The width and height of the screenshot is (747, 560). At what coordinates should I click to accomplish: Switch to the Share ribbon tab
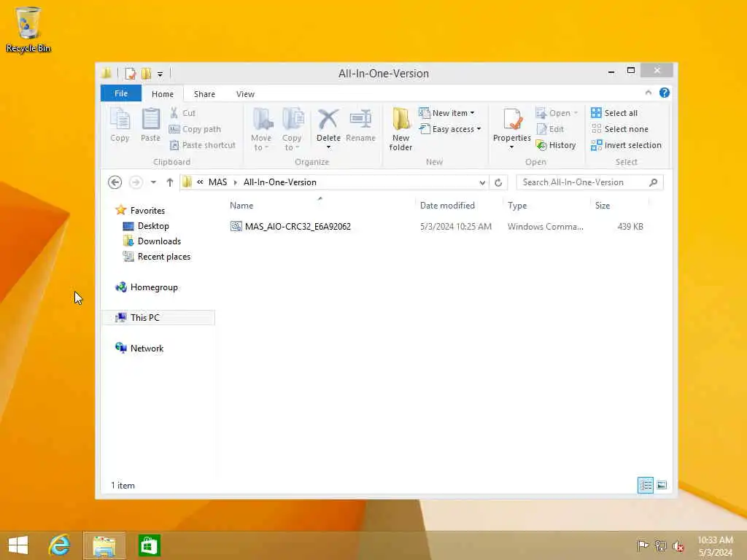(204, 94)
